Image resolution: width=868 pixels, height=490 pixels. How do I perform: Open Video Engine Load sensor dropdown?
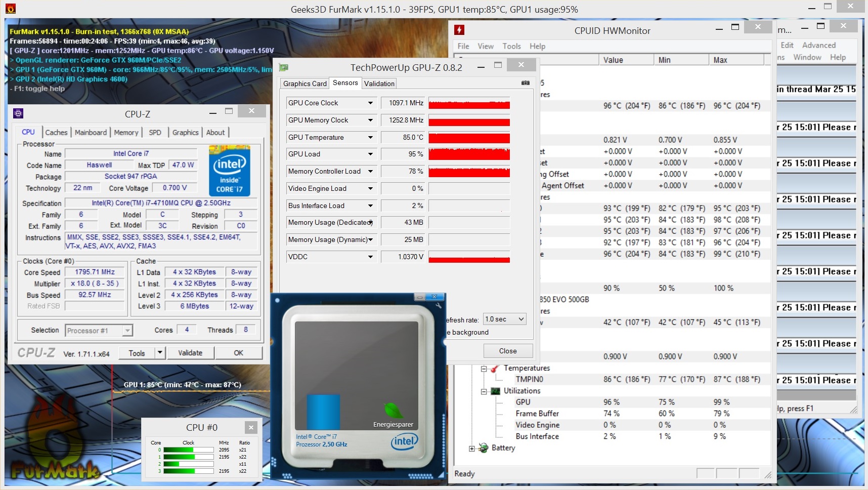(x=370, y=189)
